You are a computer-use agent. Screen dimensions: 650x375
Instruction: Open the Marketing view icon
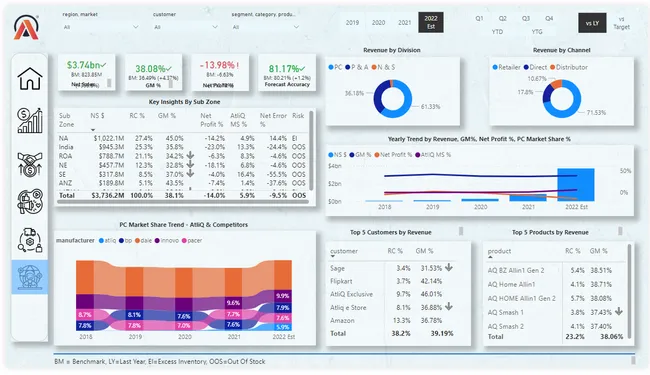(x=30, y=202)
